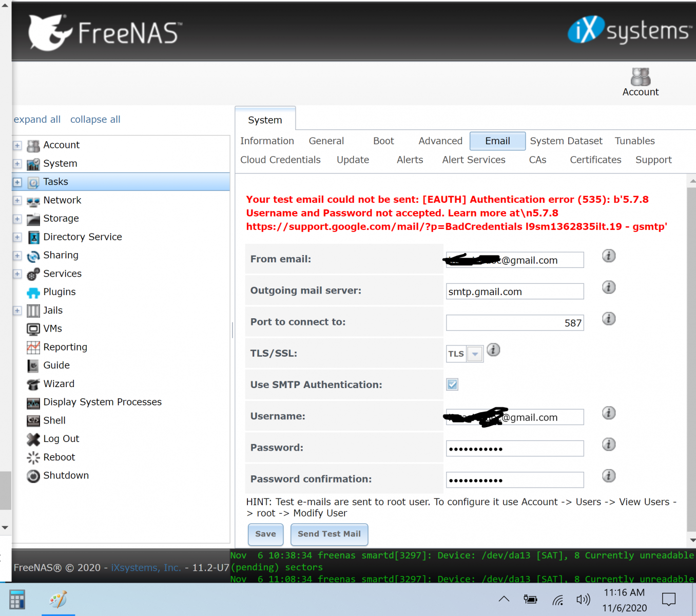Viewport: 696px width, 616px height.
Task: Show info tooltip for Username
Action: pos(609,413)
